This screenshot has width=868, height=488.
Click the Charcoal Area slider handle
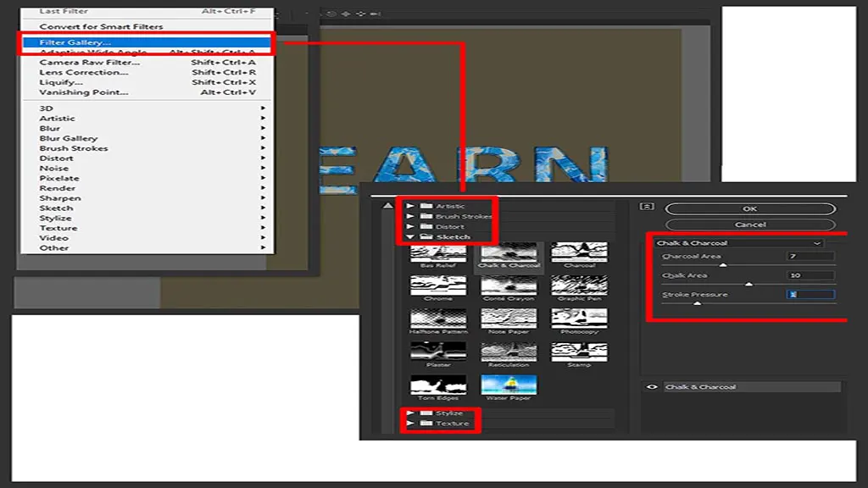coord(723,265)
